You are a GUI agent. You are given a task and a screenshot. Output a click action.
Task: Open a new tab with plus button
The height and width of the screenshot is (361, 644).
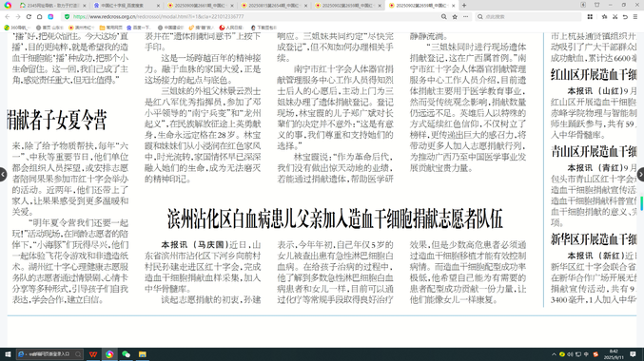pos(464,6)
